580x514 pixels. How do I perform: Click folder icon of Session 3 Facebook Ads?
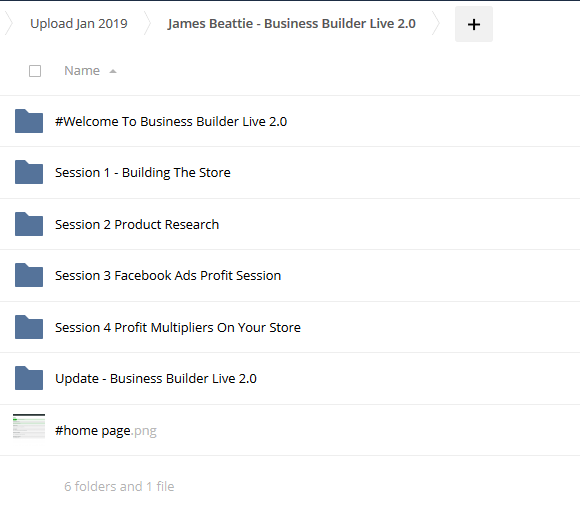(29, 275)
